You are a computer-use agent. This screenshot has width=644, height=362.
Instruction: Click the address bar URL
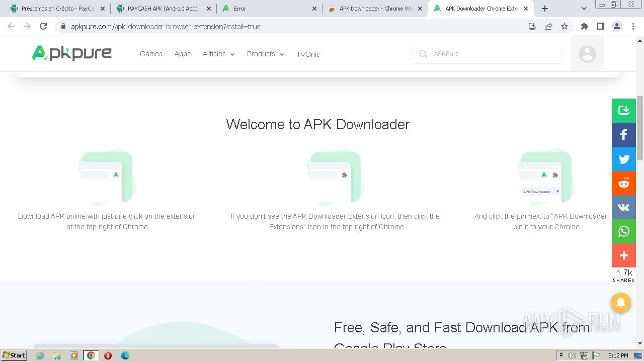pos(166,26)
